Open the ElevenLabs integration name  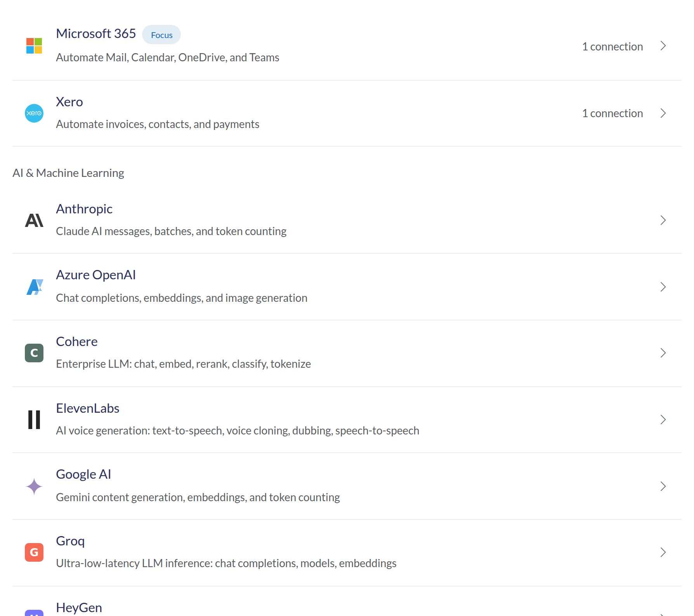[88, 408]
